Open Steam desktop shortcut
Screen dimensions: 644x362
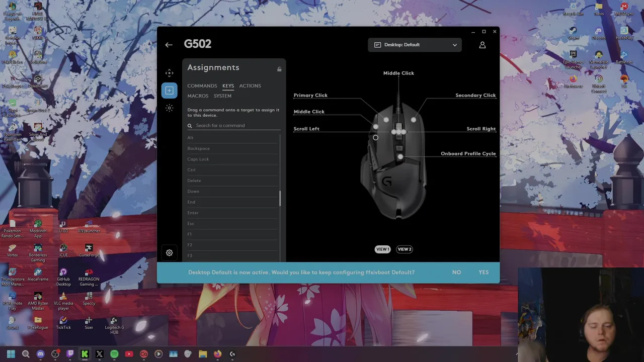click(573, 33)
